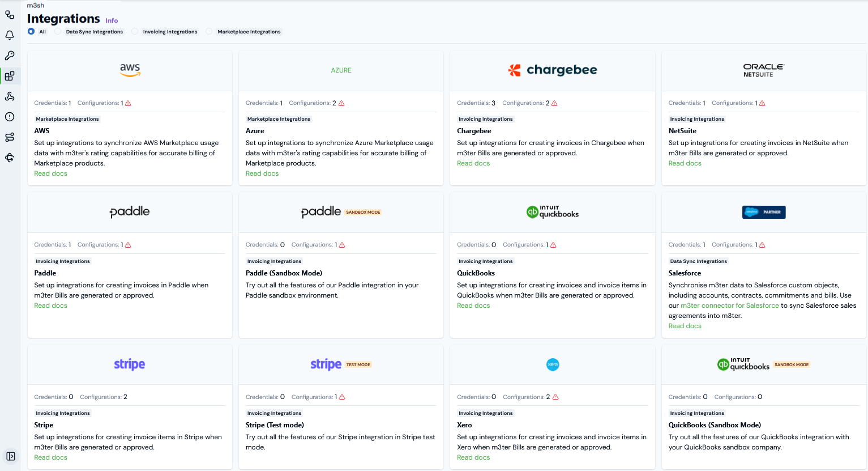Click the warning icon on the Xero card
This screenshot has width=868, height=471.
[555, 397]
